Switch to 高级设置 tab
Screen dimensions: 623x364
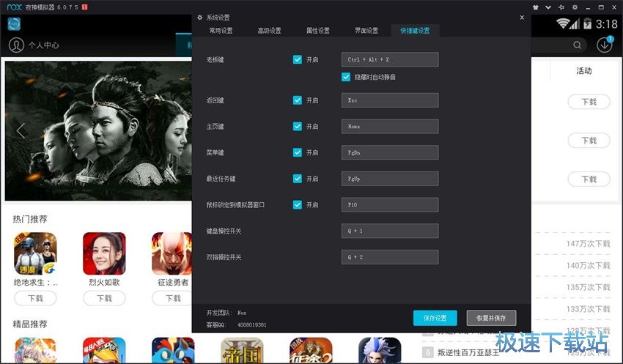point(270,31)
